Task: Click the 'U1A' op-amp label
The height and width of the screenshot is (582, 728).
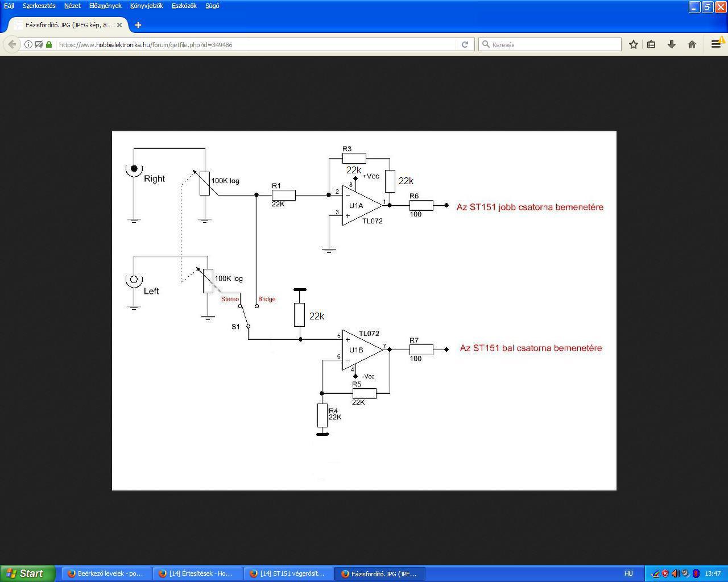Action: [356, 206]
